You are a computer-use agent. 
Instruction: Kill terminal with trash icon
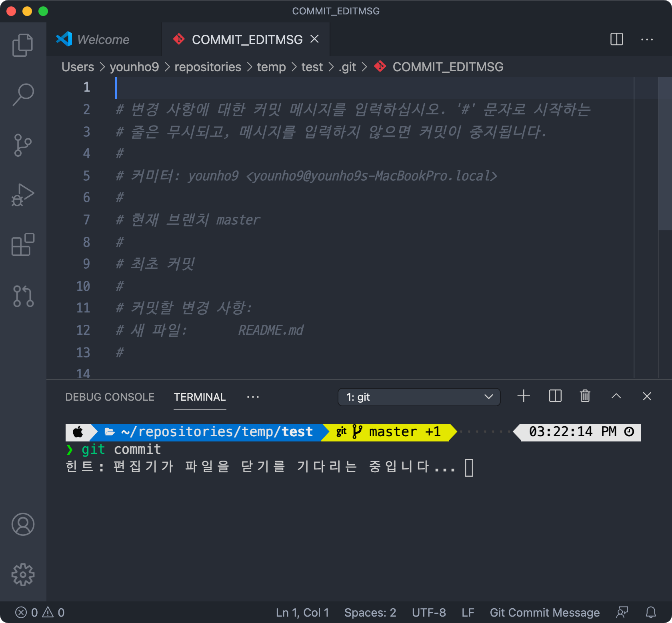[x=585, y=396]
